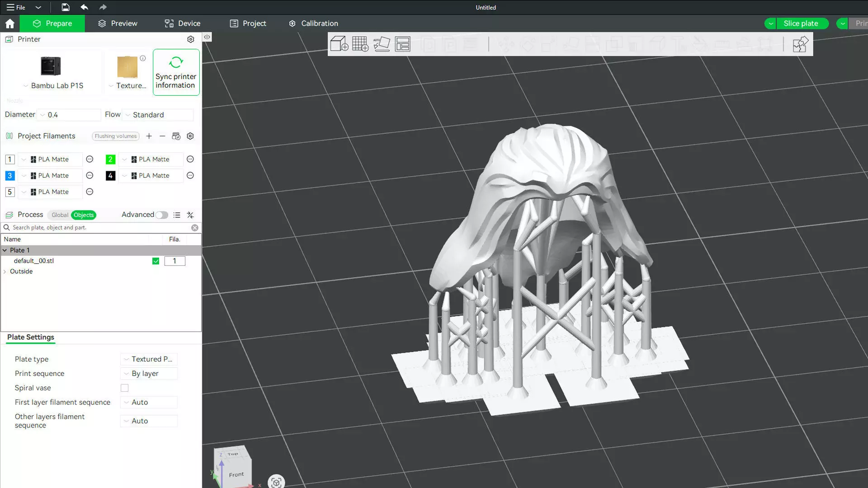Click the save project disk icon
The width and height of the screenshot is (868, 488).
coord(66,7)
